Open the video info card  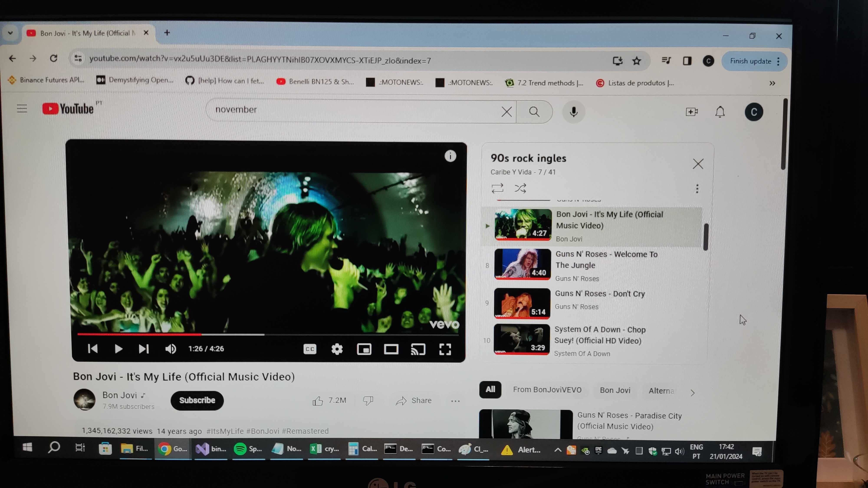point(450,156)
